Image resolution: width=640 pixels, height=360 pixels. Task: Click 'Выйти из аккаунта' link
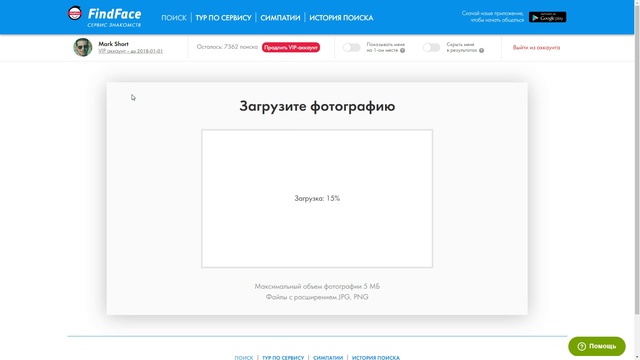[536, 47]
